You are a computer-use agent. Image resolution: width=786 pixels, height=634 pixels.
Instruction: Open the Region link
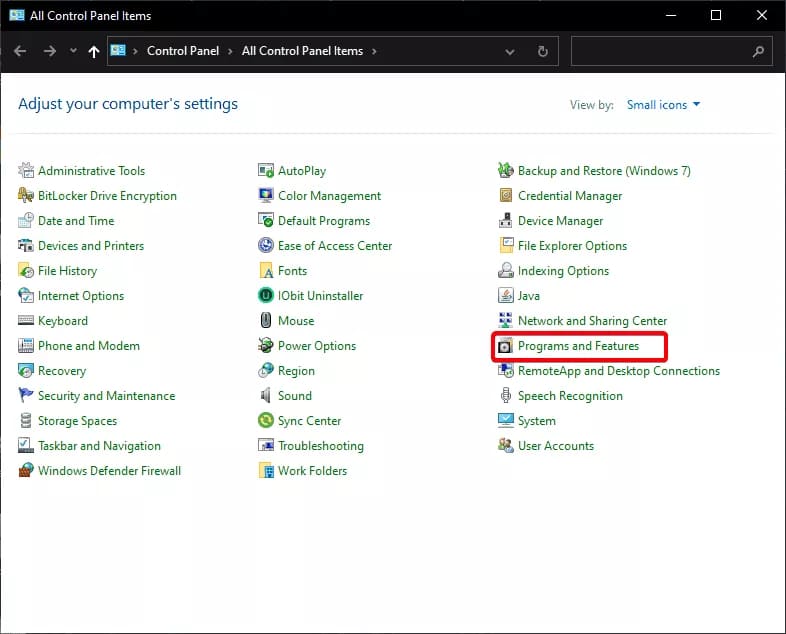[x=296, y=371]
